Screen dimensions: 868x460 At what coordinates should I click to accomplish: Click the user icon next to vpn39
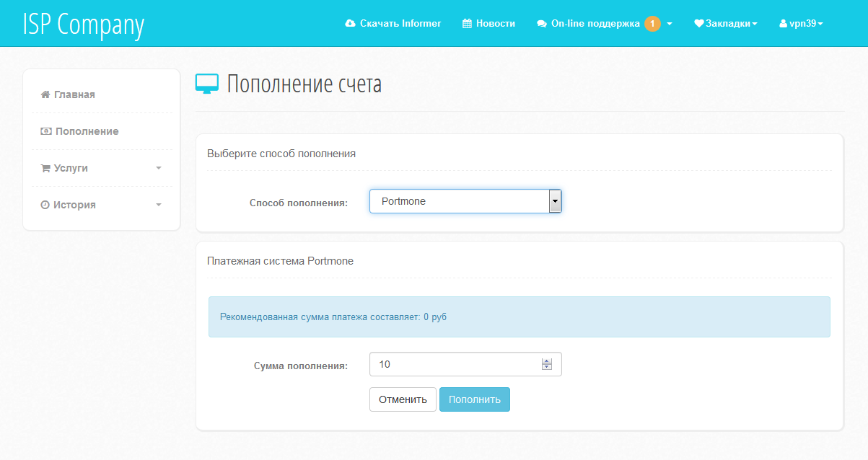tap(783, 24)
